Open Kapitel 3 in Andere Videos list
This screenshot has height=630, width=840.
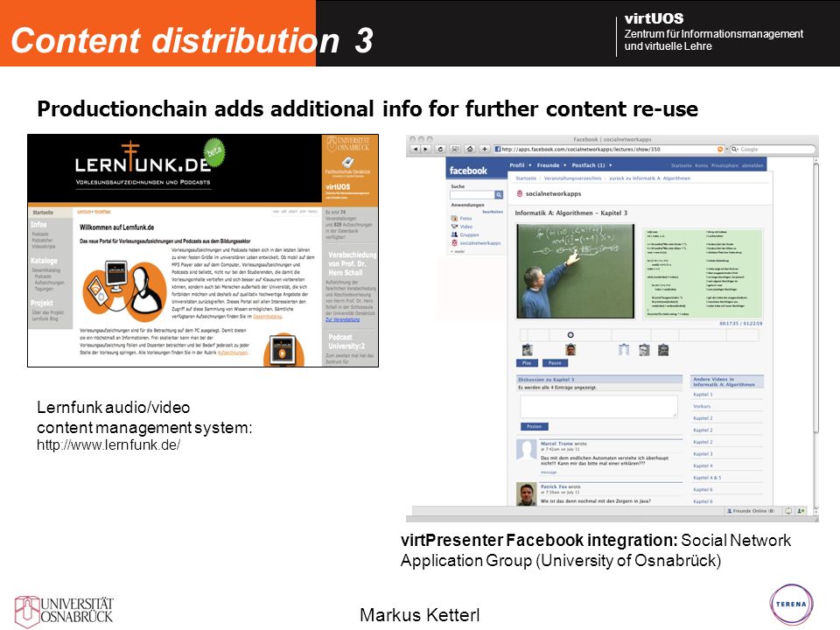point(703,454)
